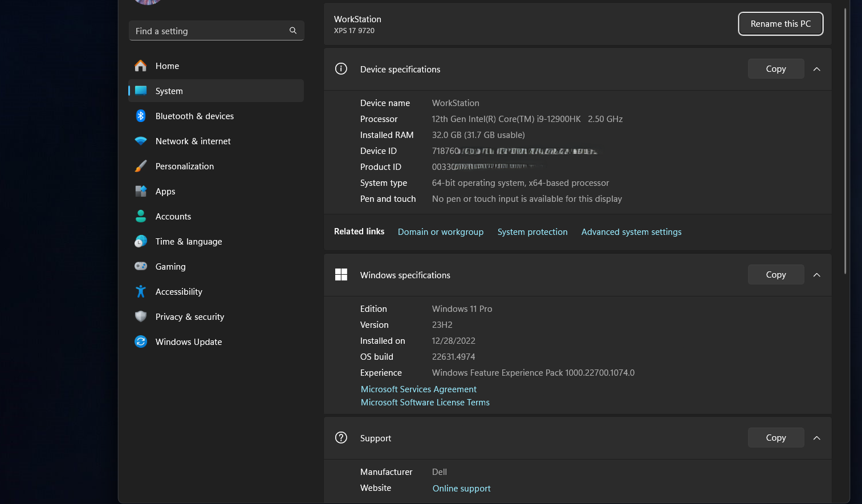The image size is (862, 504).
Task: Open Gaming settings
Action: [216, 266]
